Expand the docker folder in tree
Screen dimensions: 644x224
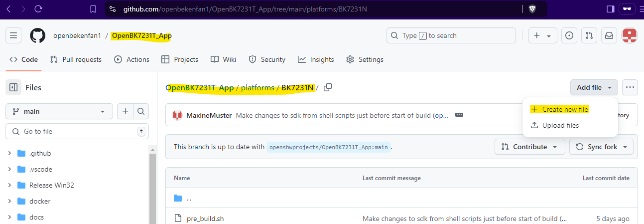tap(9, 201)
